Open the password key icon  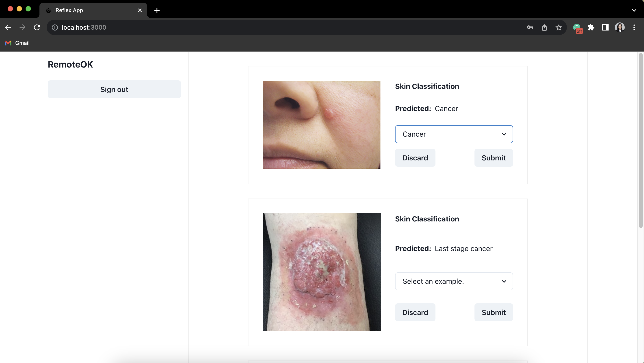click(x=530, y=28)
